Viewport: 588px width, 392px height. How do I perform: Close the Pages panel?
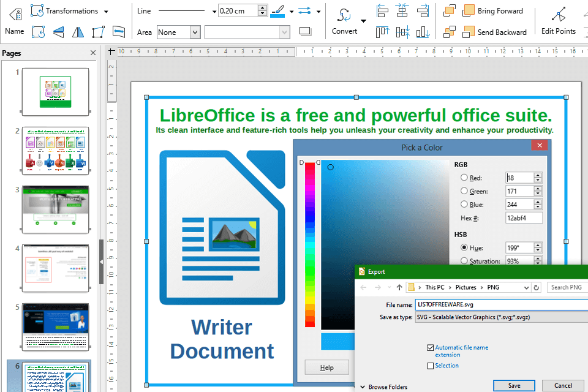(93, 53)
